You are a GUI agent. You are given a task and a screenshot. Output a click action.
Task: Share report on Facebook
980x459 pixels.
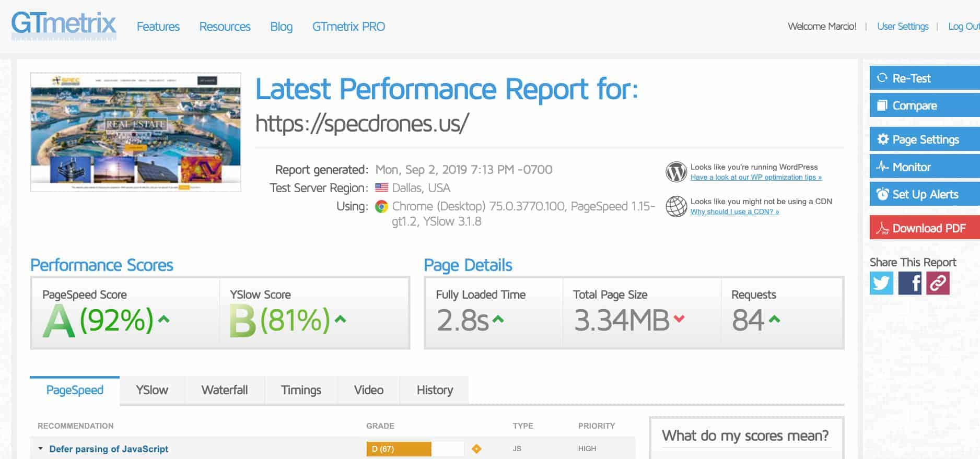(909, 283)
